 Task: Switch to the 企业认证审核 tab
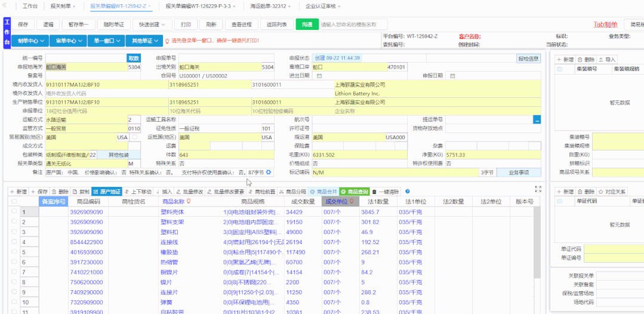click(x=321, y=6)
